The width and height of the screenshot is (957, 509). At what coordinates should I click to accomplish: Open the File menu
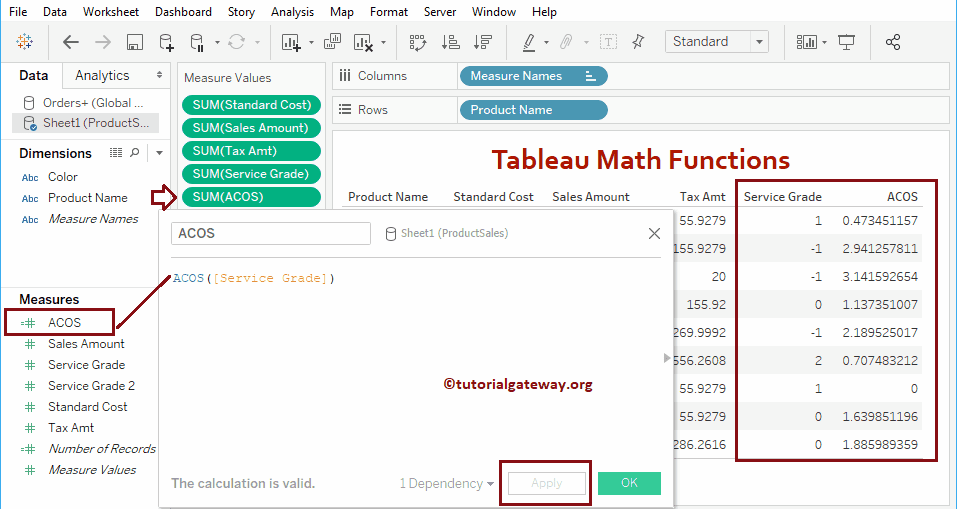pyautogui.click(x=18, y=12)
